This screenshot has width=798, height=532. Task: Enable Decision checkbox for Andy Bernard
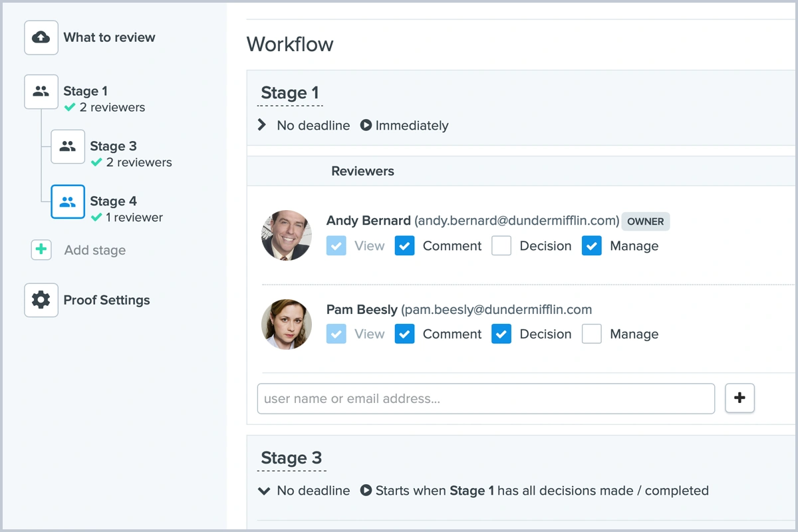tap(501, 245)
